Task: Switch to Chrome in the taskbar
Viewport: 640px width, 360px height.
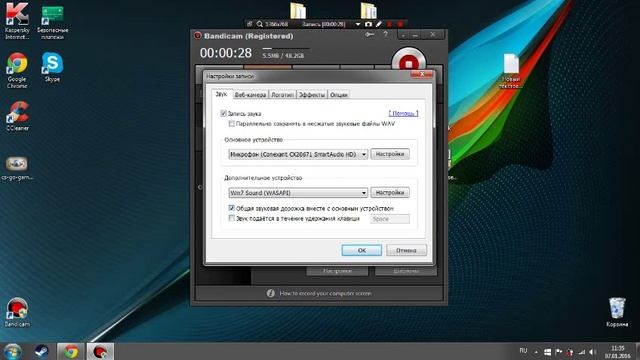Action: coord(71,351)
